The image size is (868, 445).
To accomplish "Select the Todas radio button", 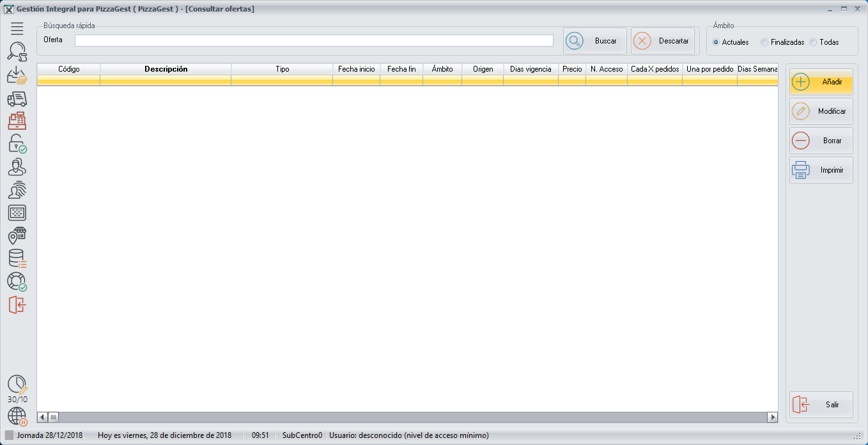I will pos(813,42).
